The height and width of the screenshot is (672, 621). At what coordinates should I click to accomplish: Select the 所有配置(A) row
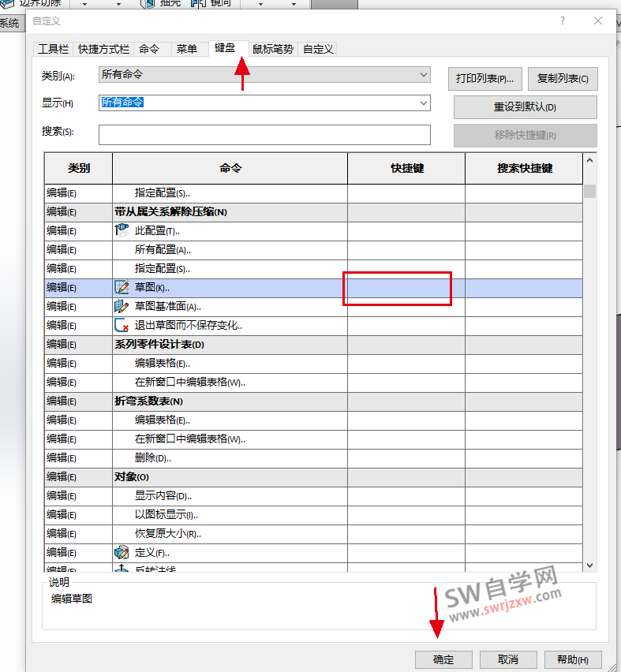click(313, 249)
